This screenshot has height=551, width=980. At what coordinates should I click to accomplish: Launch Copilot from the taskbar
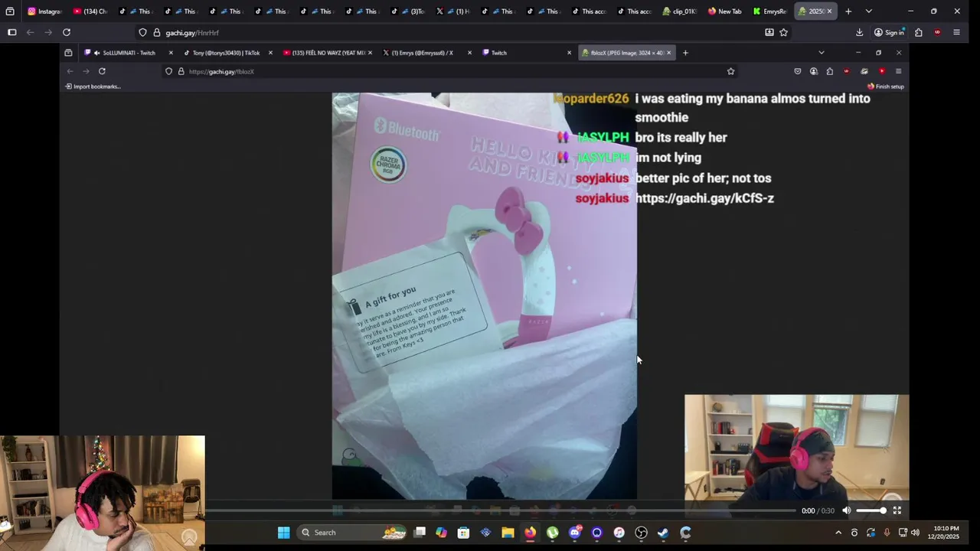442,533
